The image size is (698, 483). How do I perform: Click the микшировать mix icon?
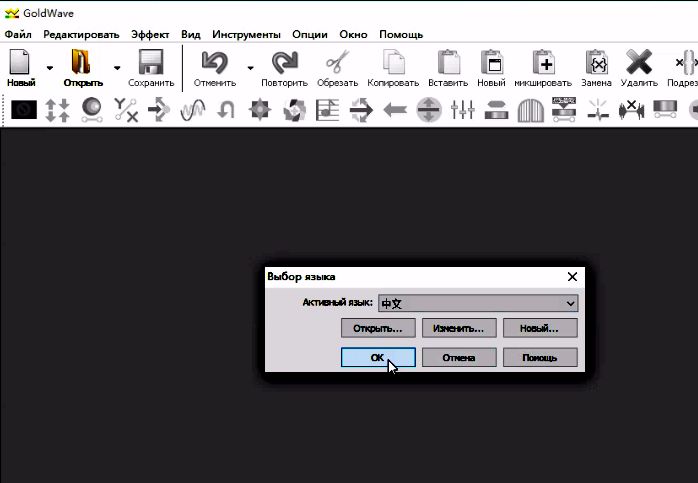543,62
